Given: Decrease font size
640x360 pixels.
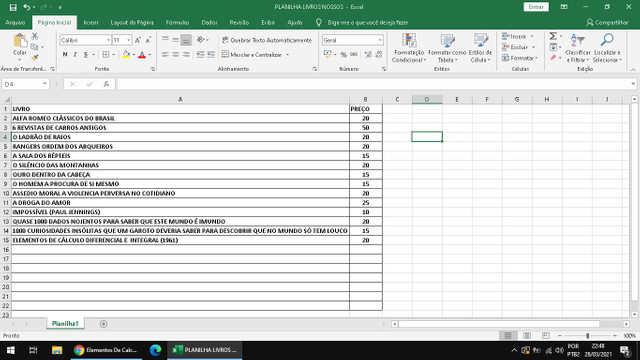Looking at the screenshot, I should (x=148, y=40).
